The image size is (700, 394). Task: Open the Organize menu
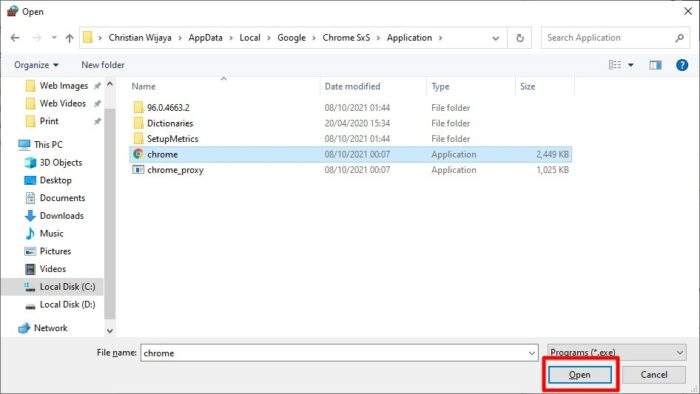(x=36, y=65)
